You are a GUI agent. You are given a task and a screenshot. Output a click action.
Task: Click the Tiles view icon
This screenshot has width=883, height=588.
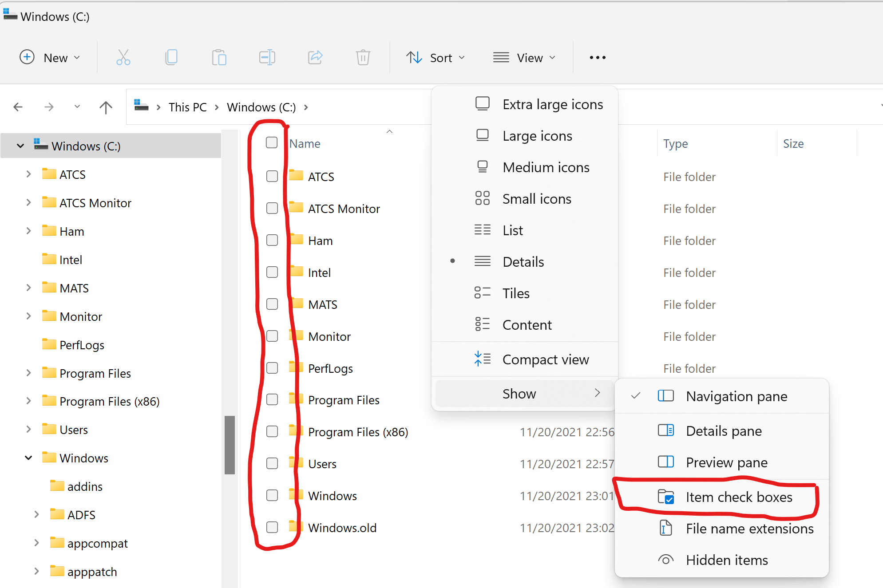pyautogui.click(x=480, y=293)
